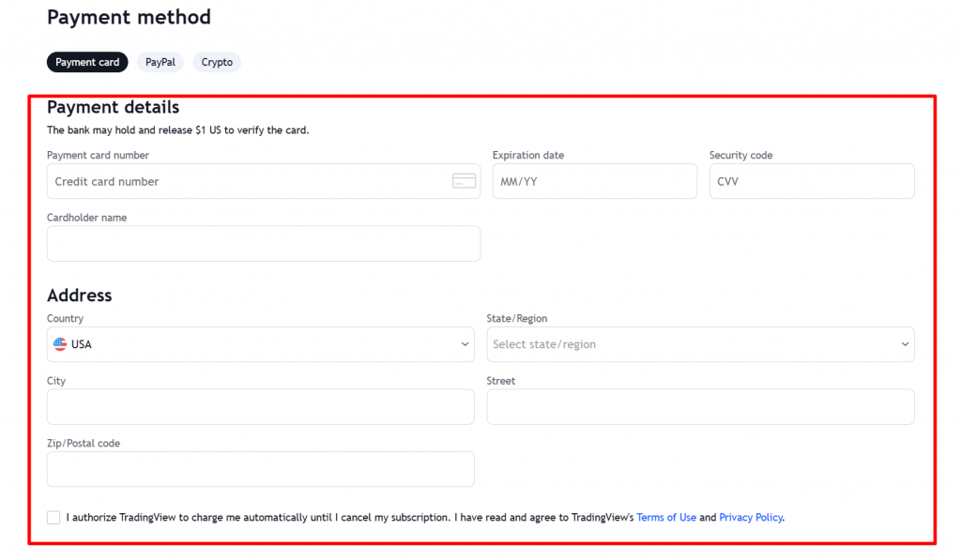Image resolution: width=961 pixels, height=560 pixels.
Task: Click the CVV security code field
Action: click(812, 181)
